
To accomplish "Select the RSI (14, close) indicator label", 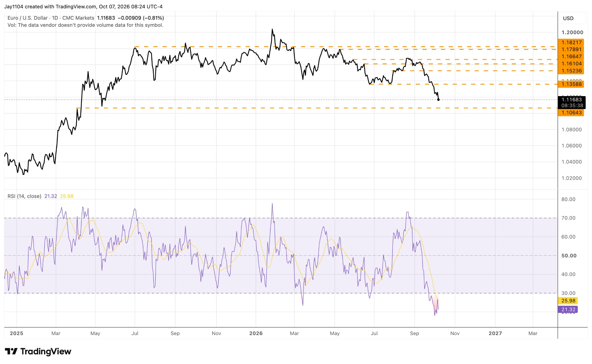I will pyautogui.click(x=24, y=196).
